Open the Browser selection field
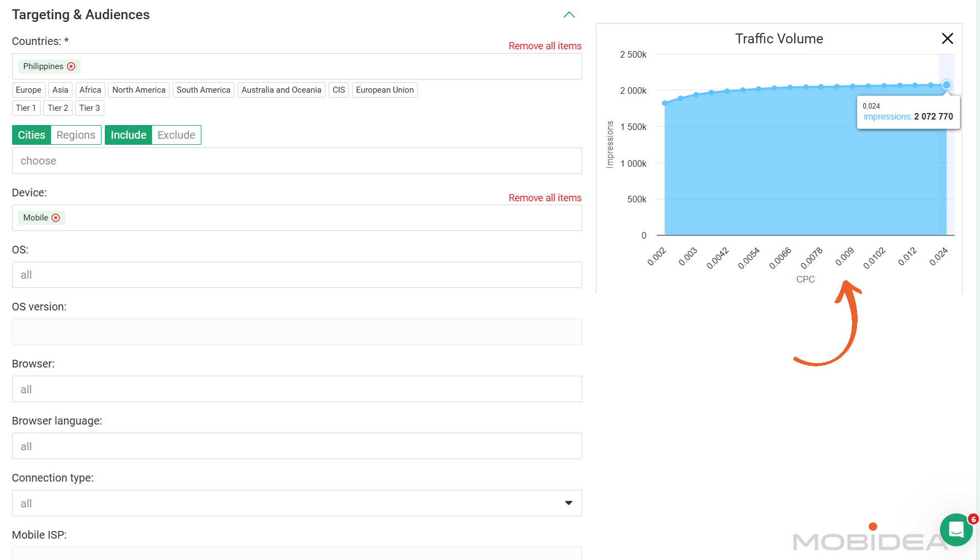Image resolution: width=980 pixels, height=560 pixels. pyautogui.click(x=297, y=389)
